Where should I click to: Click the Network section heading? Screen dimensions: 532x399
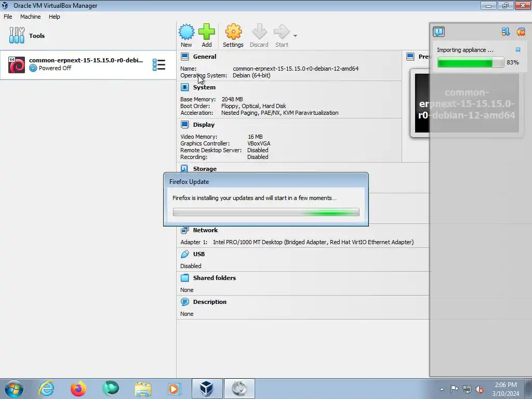tap(205, 230)
